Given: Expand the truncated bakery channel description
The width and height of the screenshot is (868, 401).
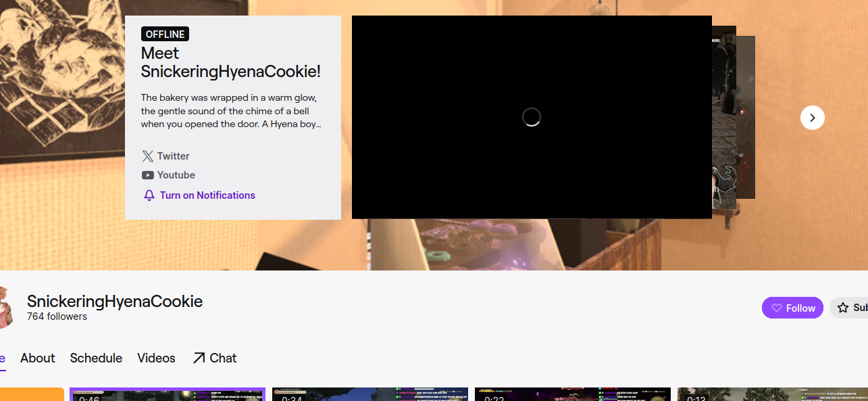Looking at the screenshot, I should [x=230, y=111].
